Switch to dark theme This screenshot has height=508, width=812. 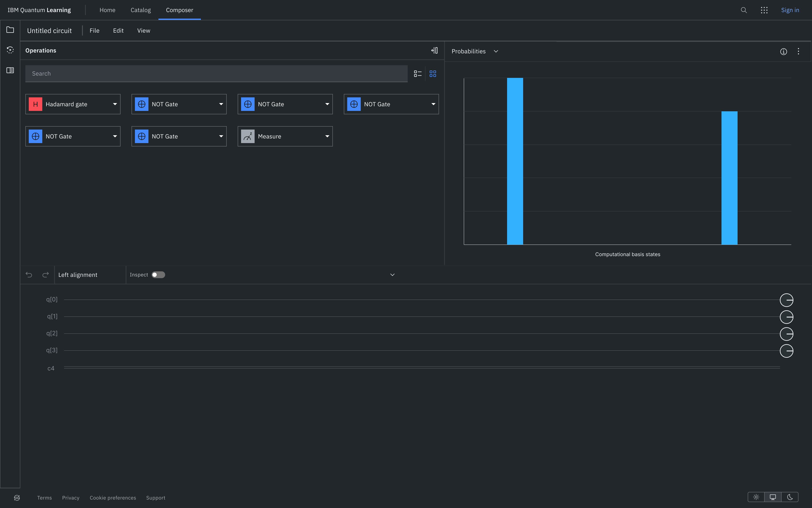point(790,497)
